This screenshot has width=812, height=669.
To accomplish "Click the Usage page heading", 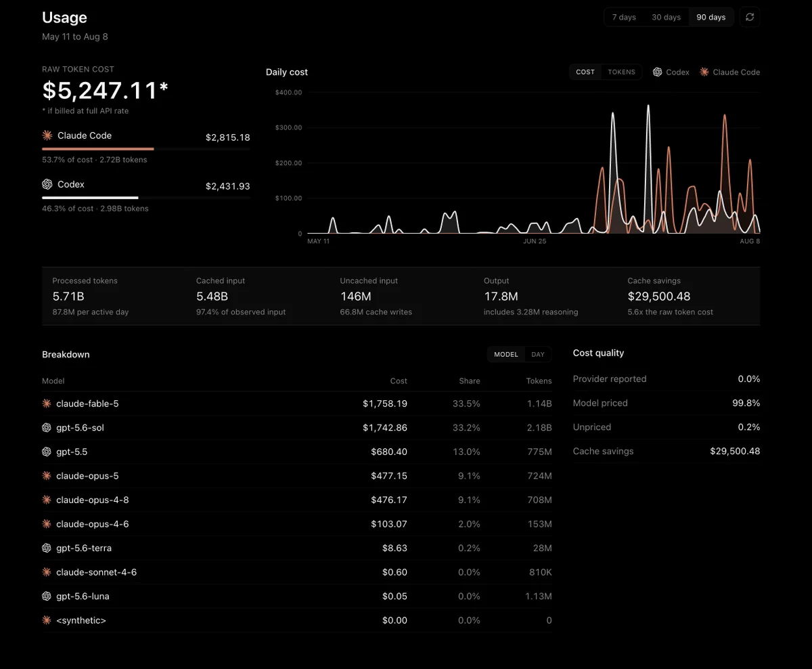I will (x=64, y=18).
